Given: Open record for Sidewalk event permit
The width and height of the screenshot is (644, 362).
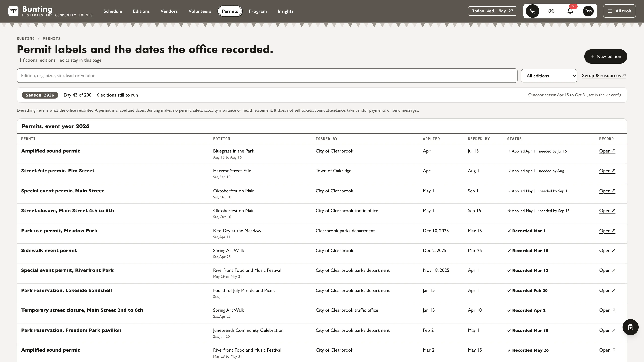Looking at the screenshot, I should coord(607,251).
